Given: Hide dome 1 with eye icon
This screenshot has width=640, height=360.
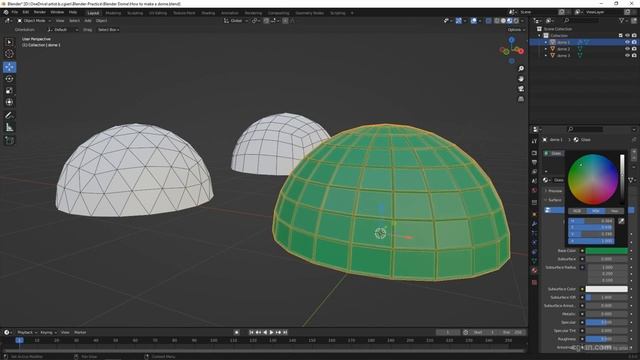Looking at the screenshot, I should (627, 42).
